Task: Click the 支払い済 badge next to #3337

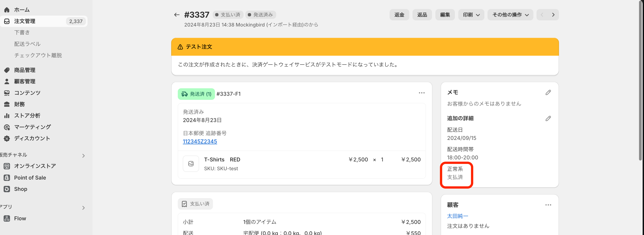Action: pyautogui.click(x=228, y=15)
